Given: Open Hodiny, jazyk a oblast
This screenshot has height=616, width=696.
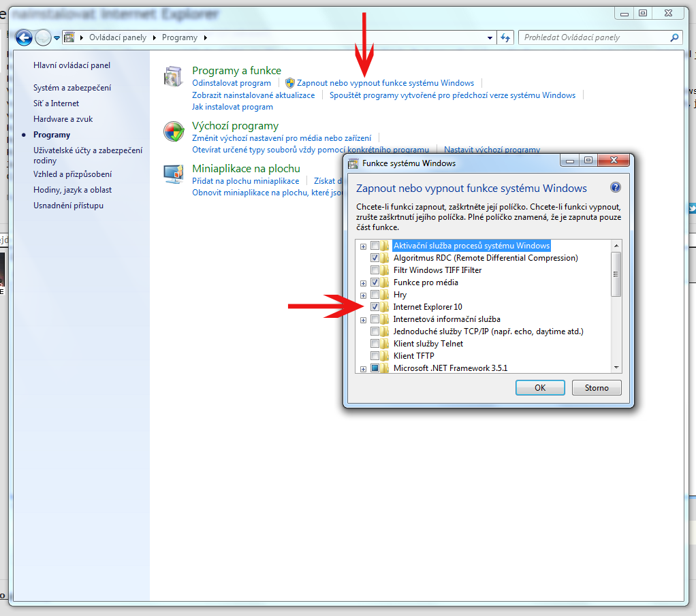Looking at the screenshot, I should pos(72,190).
